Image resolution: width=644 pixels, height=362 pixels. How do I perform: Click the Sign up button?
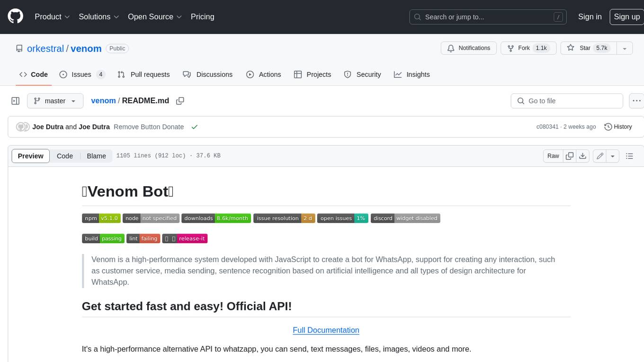(626, 17)
